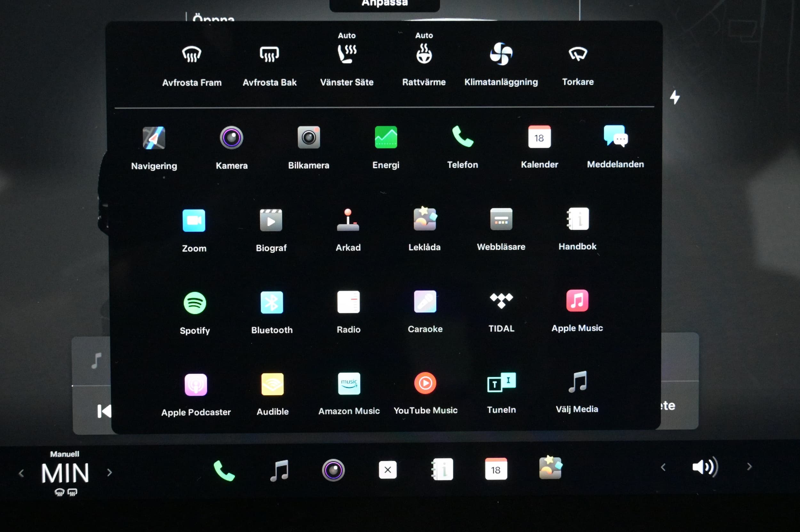The width and height of the screenshot is (800, 532).
Task: Open Bluetooth app
Action: click(272, 302)
